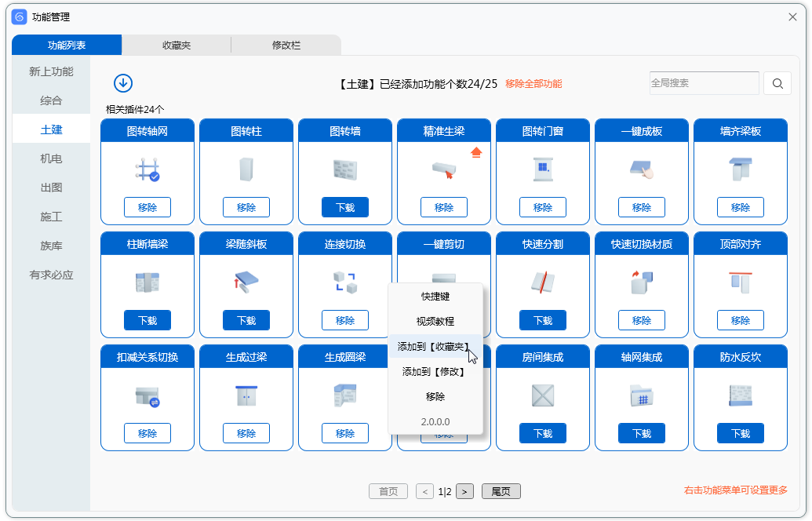
Task: Download the 图转墙 plugin
Action: (x=345, y=208)
